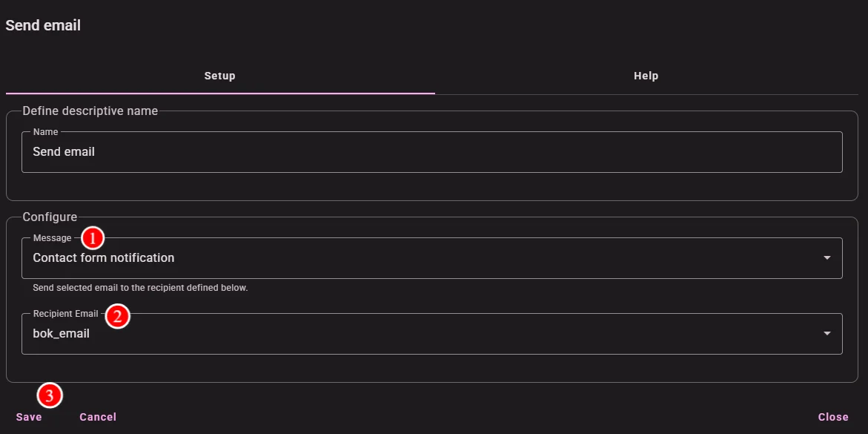This screenshot has height=434, width=868.
Task: Expand the Recipient Email dropdown arrow
Action: 827,334
